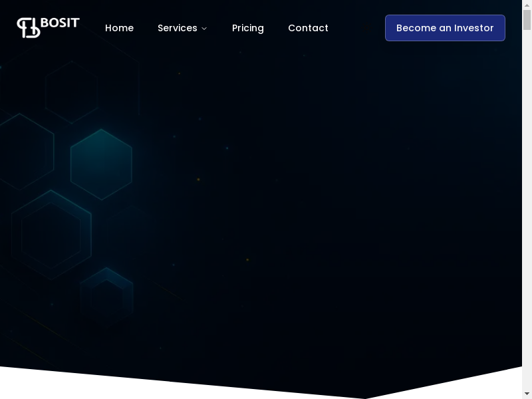
Task: Click the vertical scrollbar thumb
Action: pyautogui.click(x=527, y=20)
